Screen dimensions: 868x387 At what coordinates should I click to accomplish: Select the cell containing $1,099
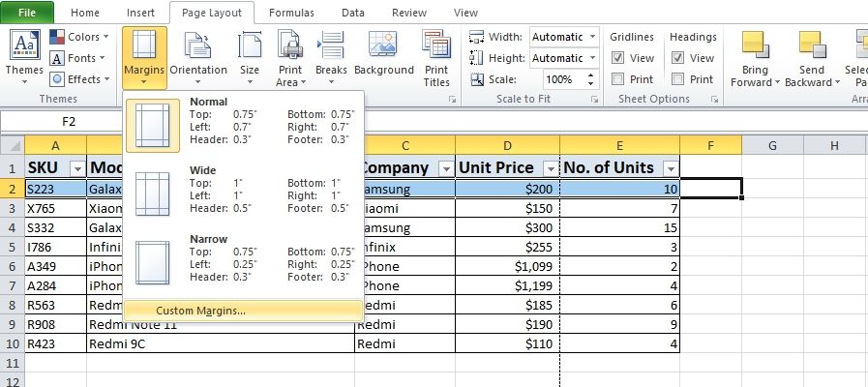508,266
